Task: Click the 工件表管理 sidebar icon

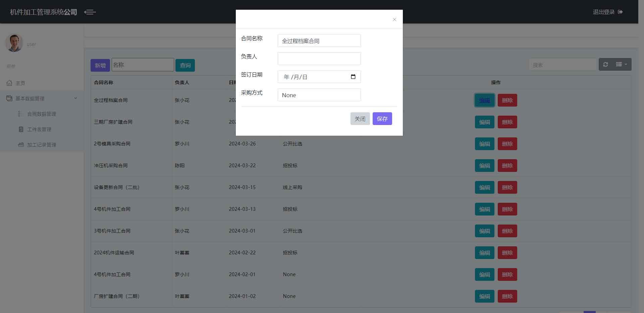Action: click(21, 129)
